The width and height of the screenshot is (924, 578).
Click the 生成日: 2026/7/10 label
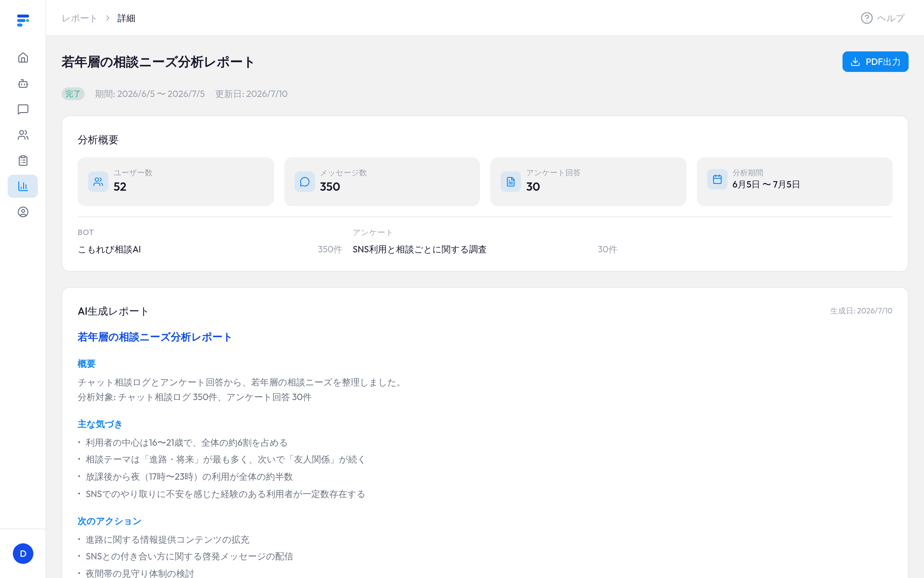tap(861, 311)
